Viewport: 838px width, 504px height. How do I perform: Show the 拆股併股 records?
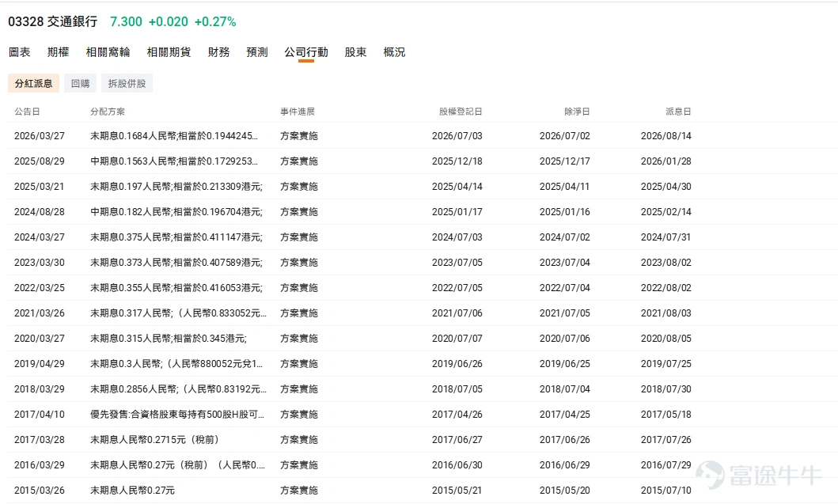(127, 83)
